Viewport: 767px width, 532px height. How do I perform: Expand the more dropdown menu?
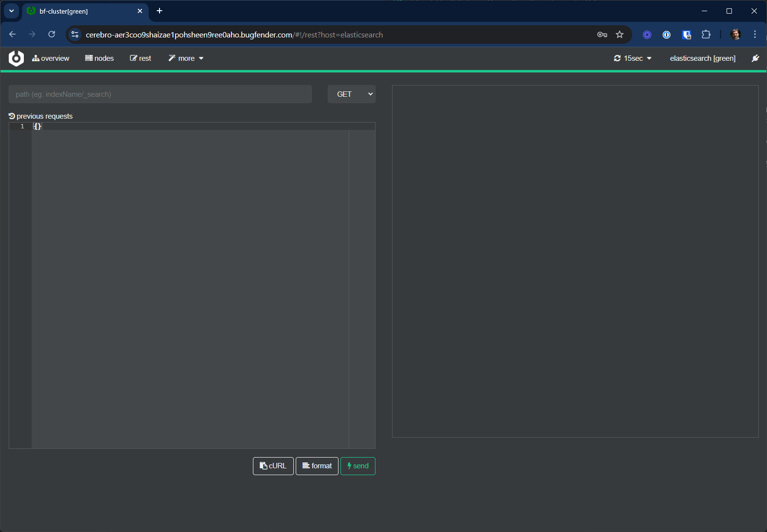186,58
